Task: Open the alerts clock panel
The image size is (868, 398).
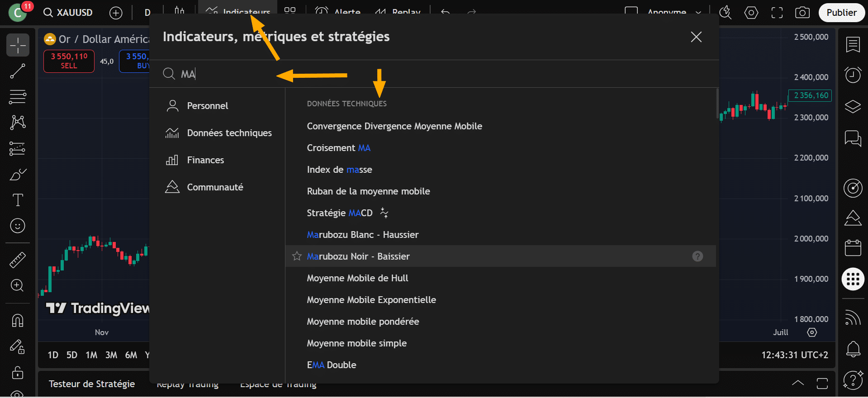Action: (853, 75)
